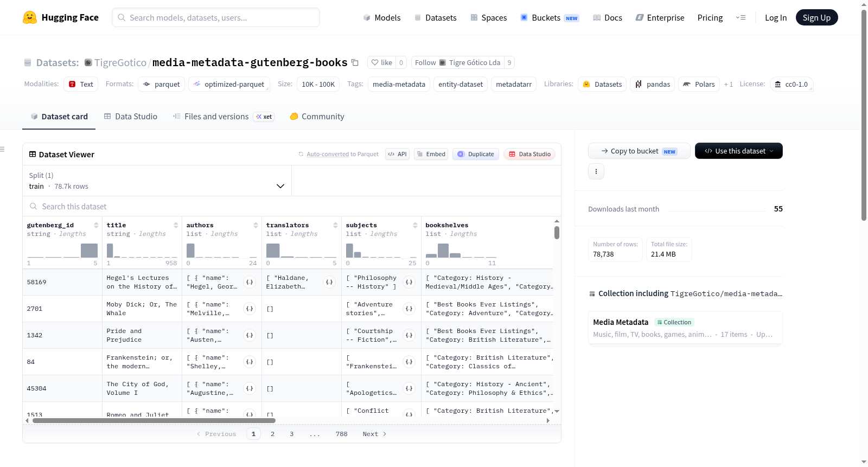Sort by the title column arrows
The height and width of the screenshot is (467, 868).
coord(176,225)
